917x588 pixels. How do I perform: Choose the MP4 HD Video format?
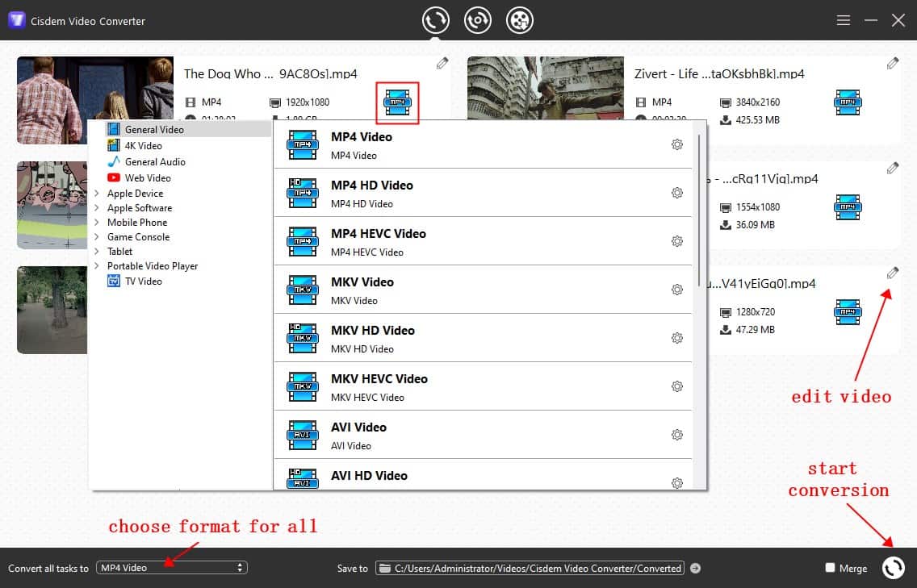pos(483,193)
